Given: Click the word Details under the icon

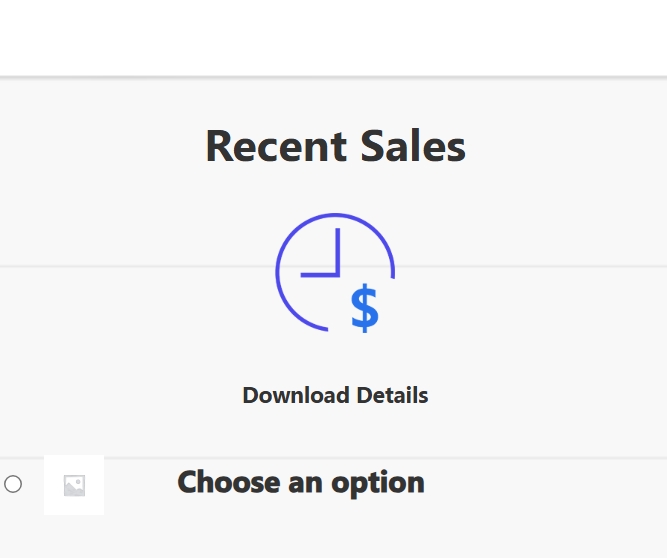Looking at the screenshot, I should coord(393,396).
